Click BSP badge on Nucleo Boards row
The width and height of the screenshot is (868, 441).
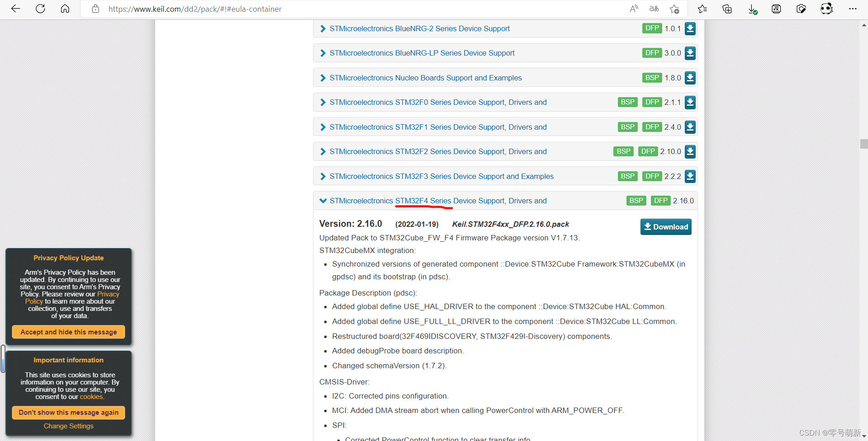tap(652, 78)
